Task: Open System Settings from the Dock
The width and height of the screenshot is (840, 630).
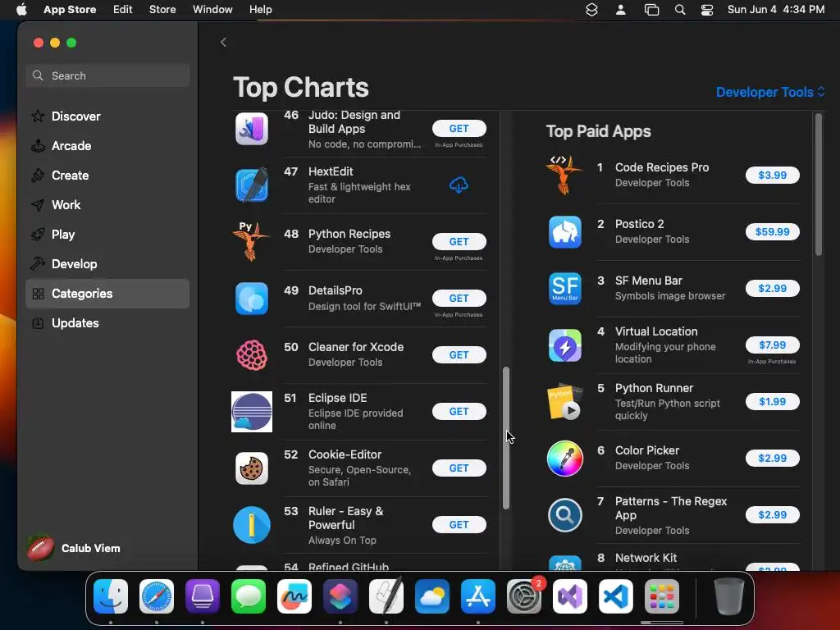Action: pos(524,596)
